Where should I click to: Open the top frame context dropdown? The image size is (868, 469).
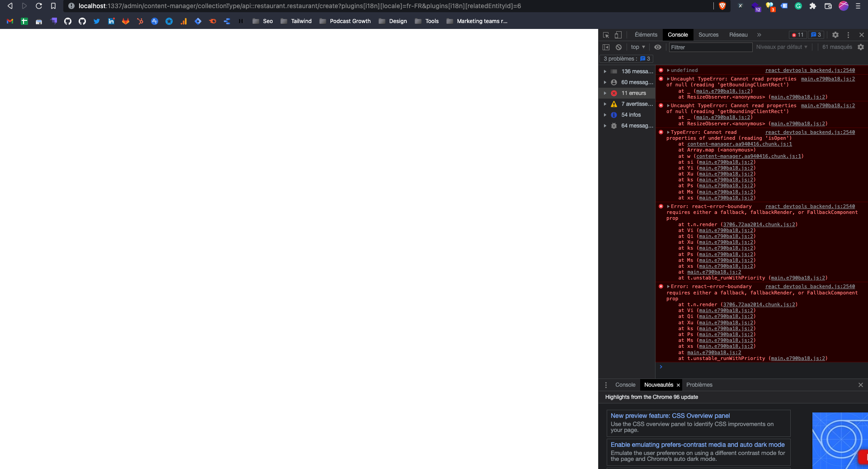coord(637,47)
